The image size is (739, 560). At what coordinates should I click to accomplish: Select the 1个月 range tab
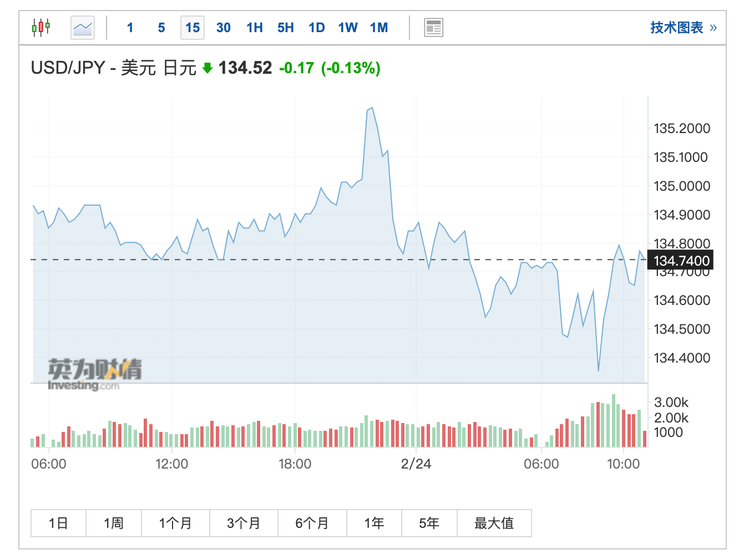[x=175, y=523]
